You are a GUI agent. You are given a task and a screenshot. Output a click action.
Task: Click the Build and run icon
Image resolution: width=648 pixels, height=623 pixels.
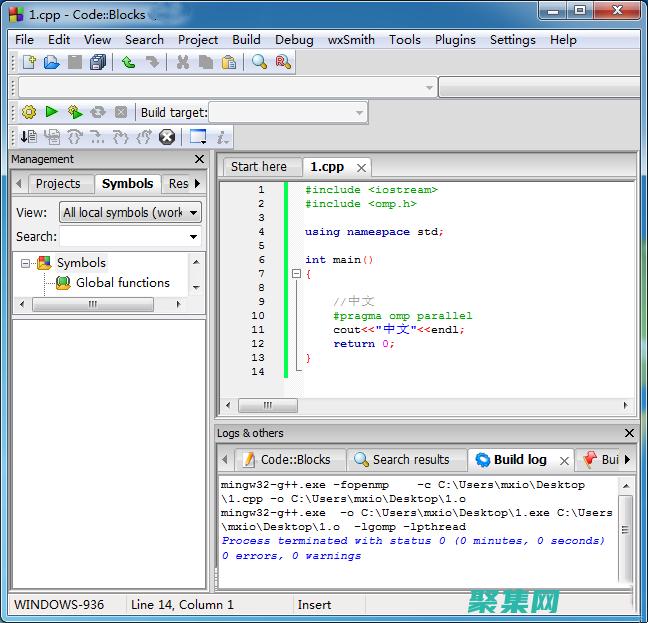74,112
